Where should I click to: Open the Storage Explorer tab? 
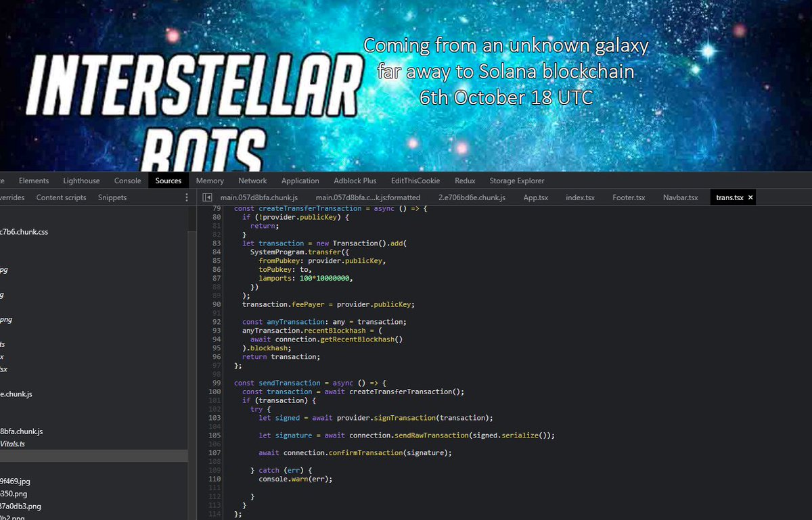point(517,181)
